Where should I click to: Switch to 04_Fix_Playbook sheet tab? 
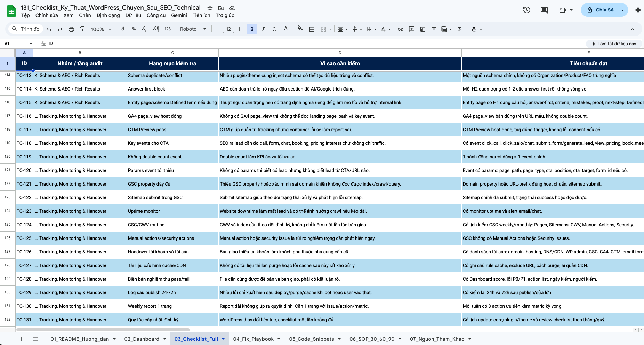[253, 339]
